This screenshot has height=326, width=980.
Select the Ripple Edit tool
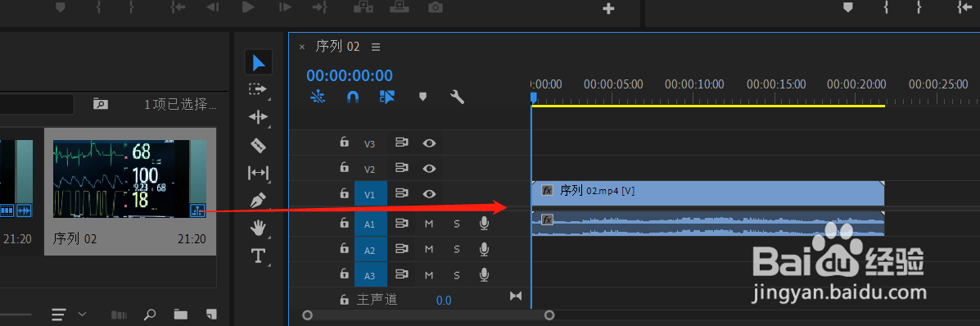click(x=258, y=117)
